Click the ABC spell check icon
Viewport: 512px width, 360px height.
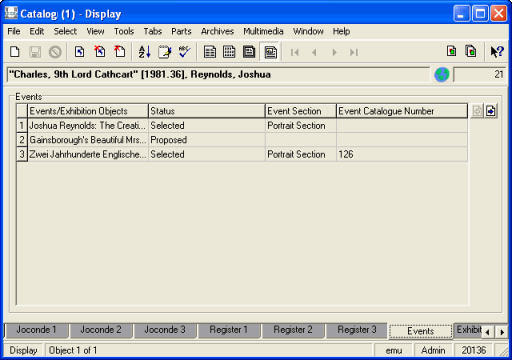pos(184,52)
